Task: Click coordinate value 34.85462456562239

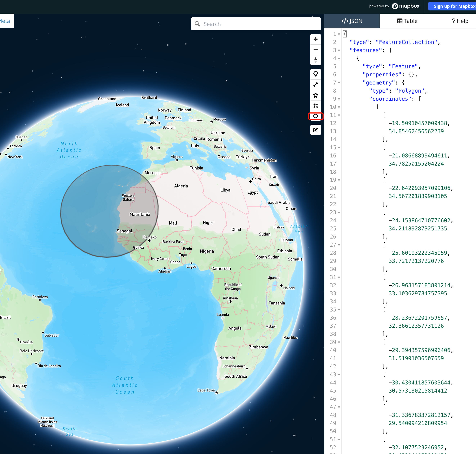Action: coord(416,131)
